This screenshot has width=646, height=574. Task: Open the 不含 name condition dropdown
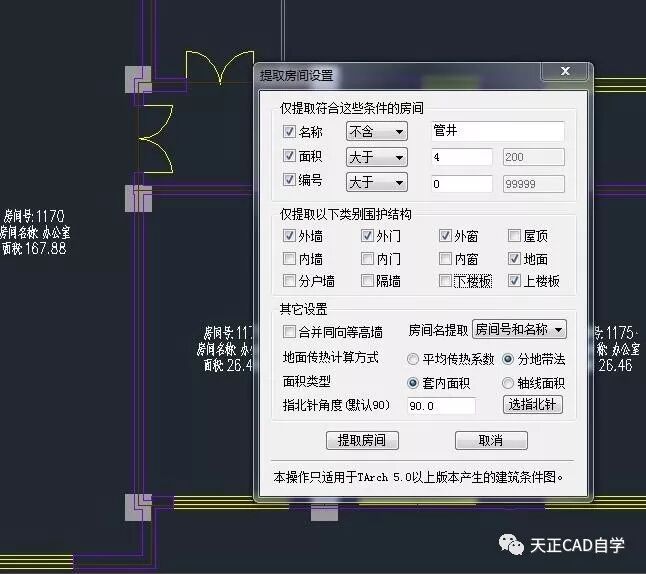pyautogui.click(x=377, y=131)
